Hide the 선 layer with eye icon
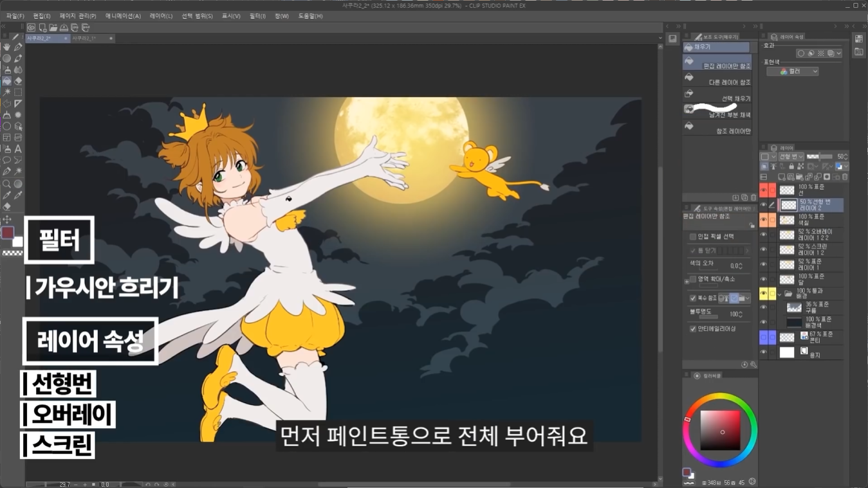The width and height of the screenshot is (868, 488). pyautogui.click(x=763, y=190)
